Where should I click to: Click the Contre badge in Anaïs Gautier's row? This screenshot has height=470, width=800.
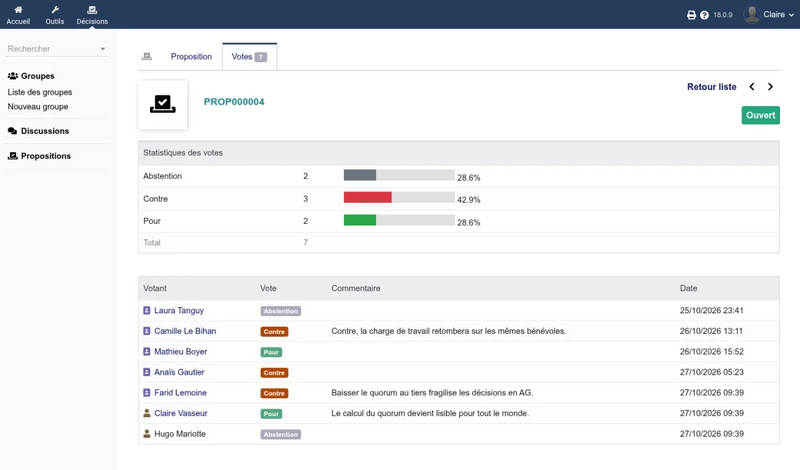point(274,373)
